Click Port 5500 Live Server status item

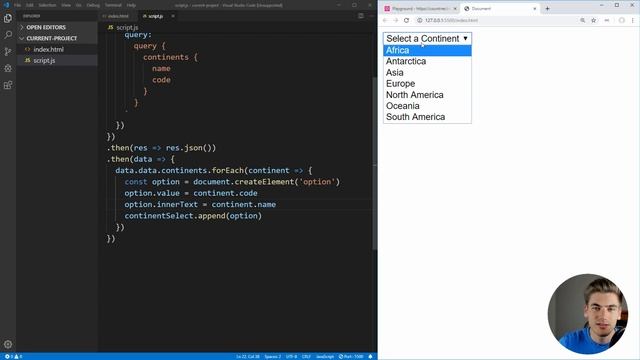coord(351,356)
